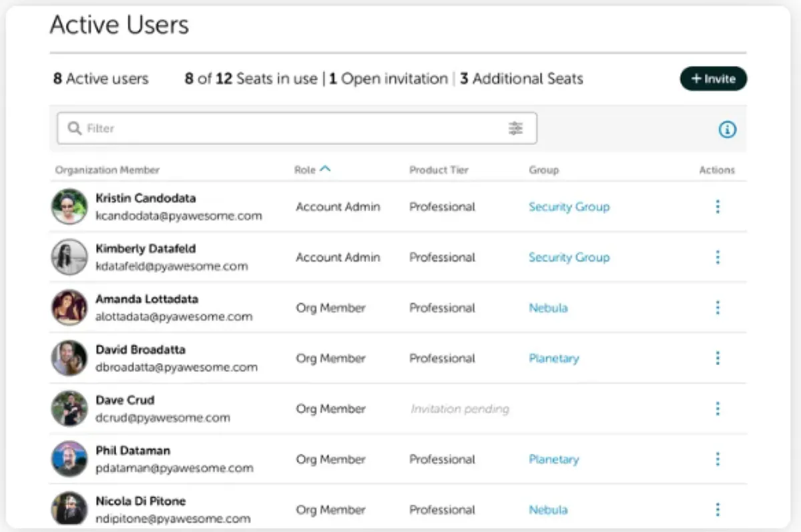Click Phil Dataman's profile avatar
The height and width of the screenshot is (532, 801).
[69, 459]
